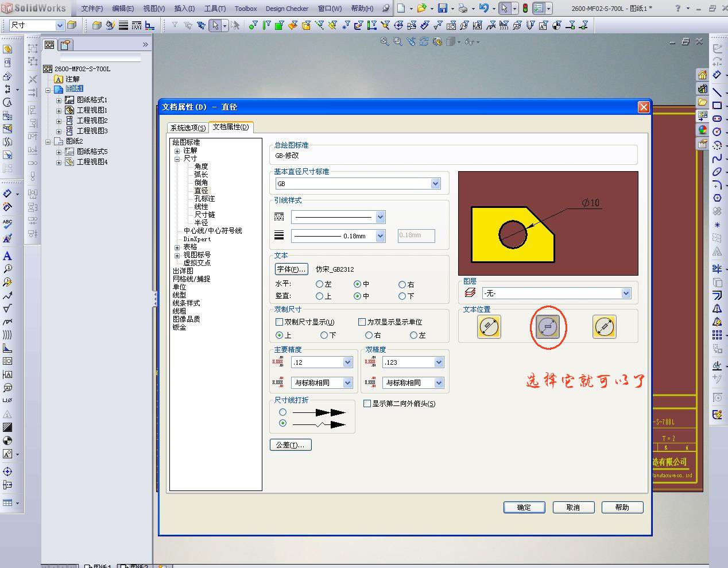Choose the third broken-leader text position icon

[605, 327]
